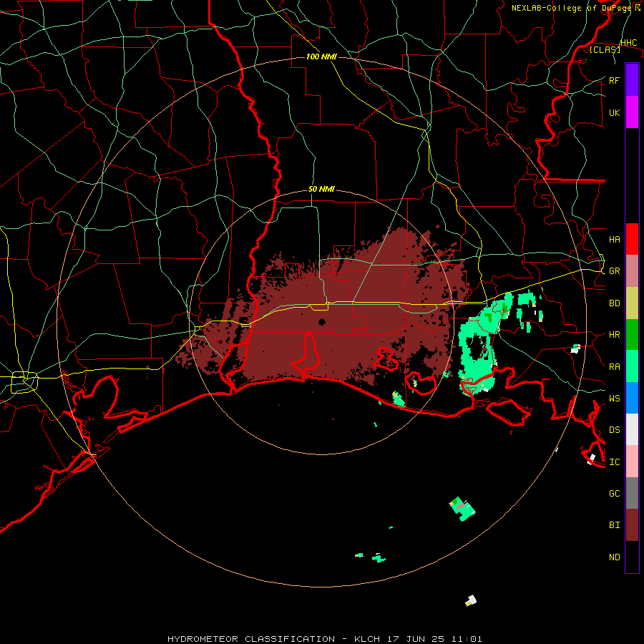Click the 50 NMI range ring label
This screenshot has height=644, width=644.
tap(321, 189)
